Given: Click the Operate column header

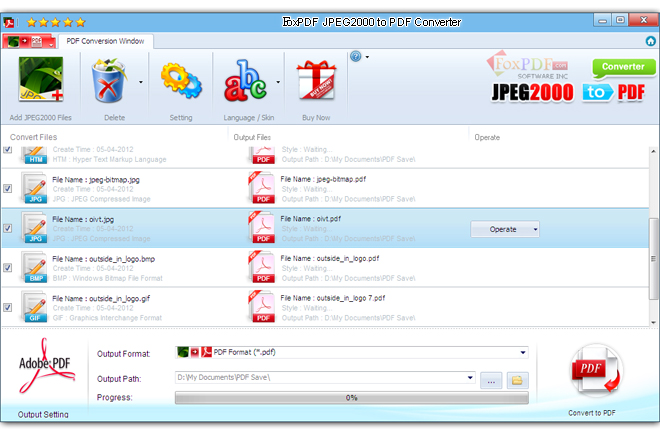Looking at the screenshot, I should [487, 137].
